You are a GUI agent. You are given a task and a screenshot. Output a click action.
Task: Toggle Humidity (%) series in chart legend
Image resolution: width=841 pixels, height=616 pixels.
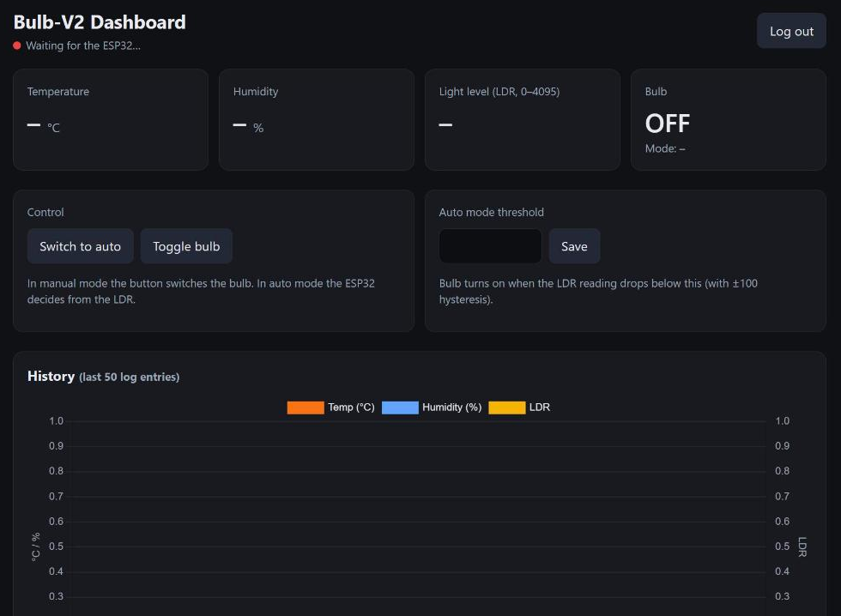point(432,408)
